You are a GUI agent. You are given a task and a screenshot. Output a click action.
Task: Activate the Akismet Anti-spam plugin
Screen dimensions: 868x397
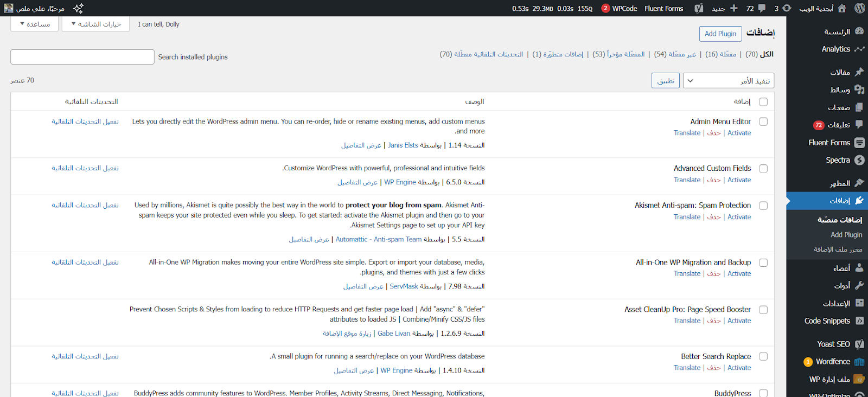[x=739, y=217]
